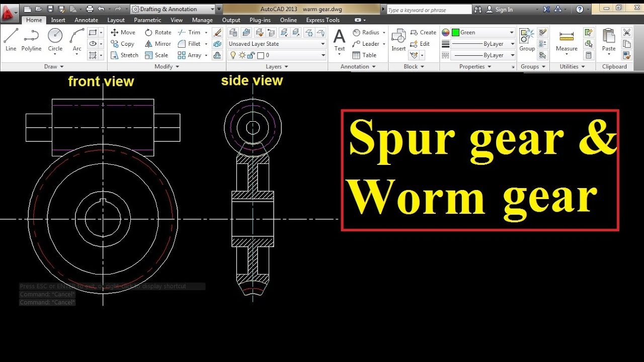The height and width of the screenshot is (362, 644).
Task: Expand the Block panel
Action: click(x=414, y=66)
